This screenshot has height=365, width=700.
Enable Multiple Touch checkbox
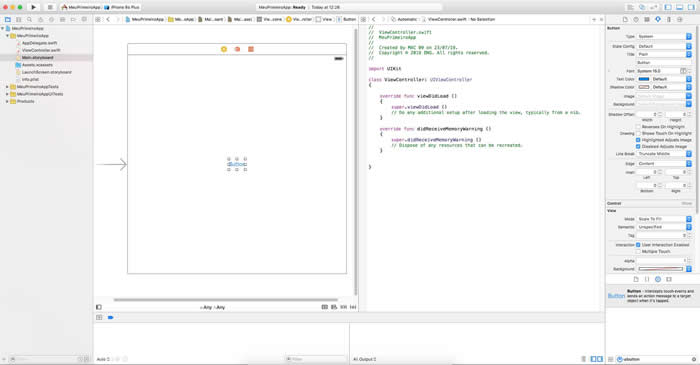click(x=638, y=252)
